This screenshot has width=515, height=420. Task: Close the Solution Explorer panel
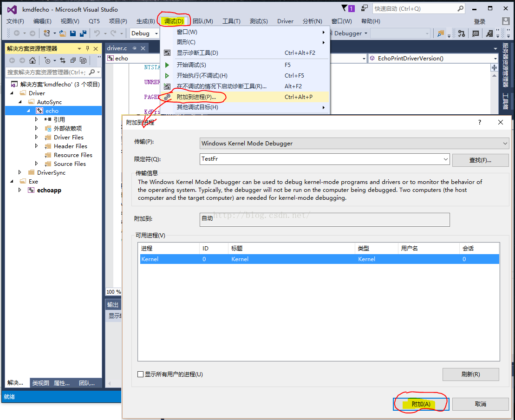click(x=96, y=49)
